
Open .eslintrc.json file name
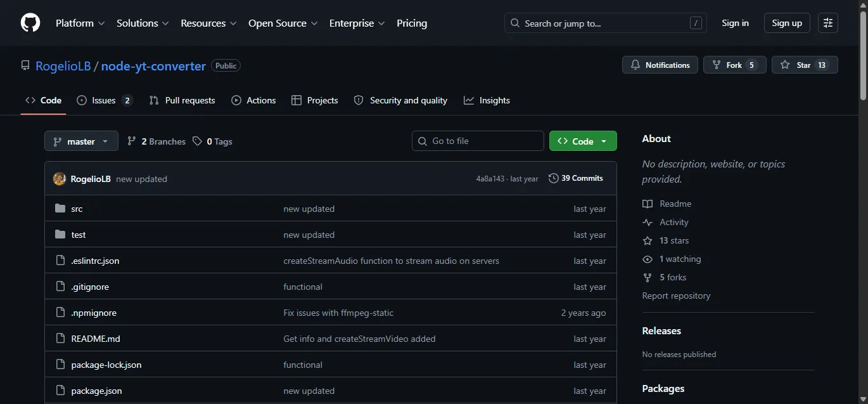pyautogui.click(x=95, y=261)
